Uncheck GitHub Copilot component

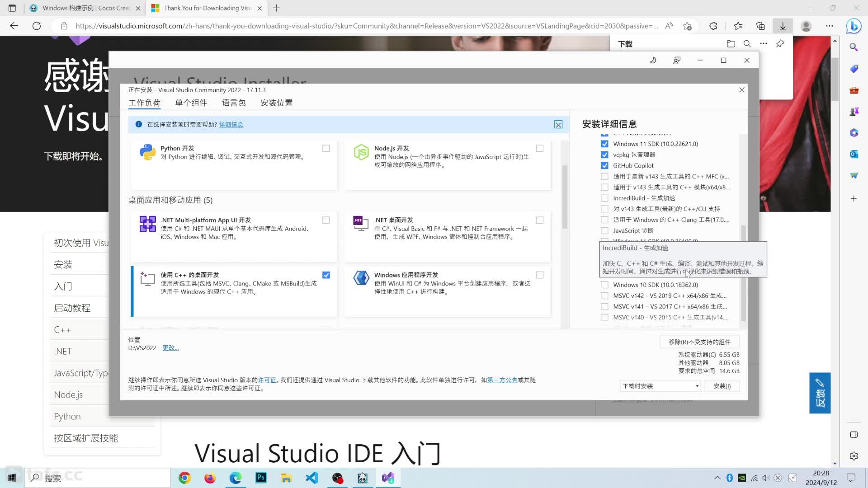click(x=604, y=165)
